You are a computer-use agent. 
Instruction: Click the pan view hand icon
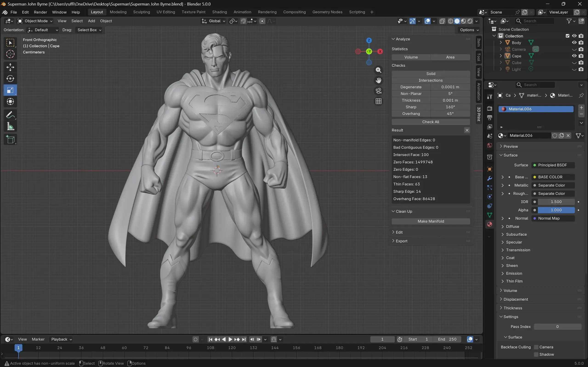[378, 80]
